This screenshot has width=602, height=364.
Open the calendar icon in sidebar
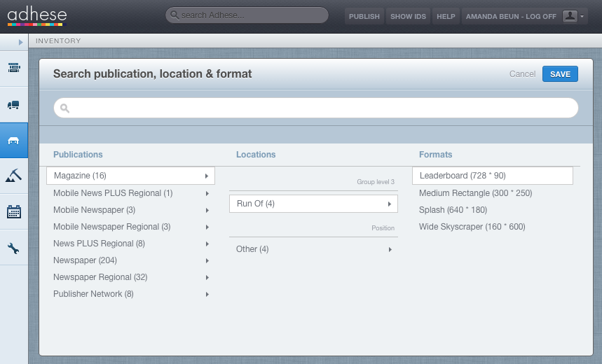[x=14, y=211]
